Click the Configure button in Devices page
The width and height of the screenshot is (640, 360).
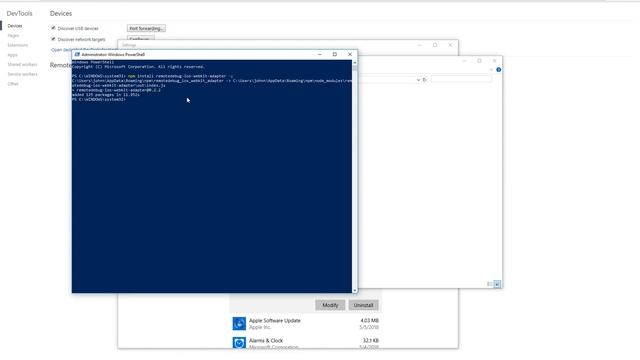(x=140, y=38)
